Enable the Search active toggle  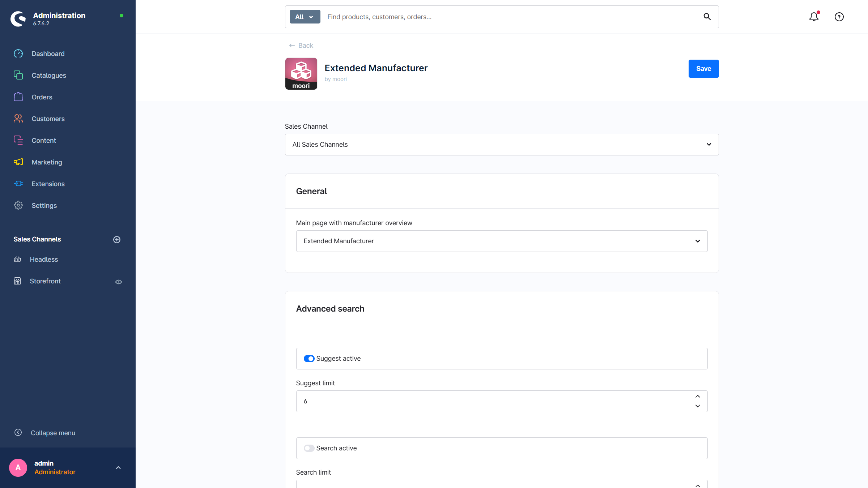[x=309, y=448]
